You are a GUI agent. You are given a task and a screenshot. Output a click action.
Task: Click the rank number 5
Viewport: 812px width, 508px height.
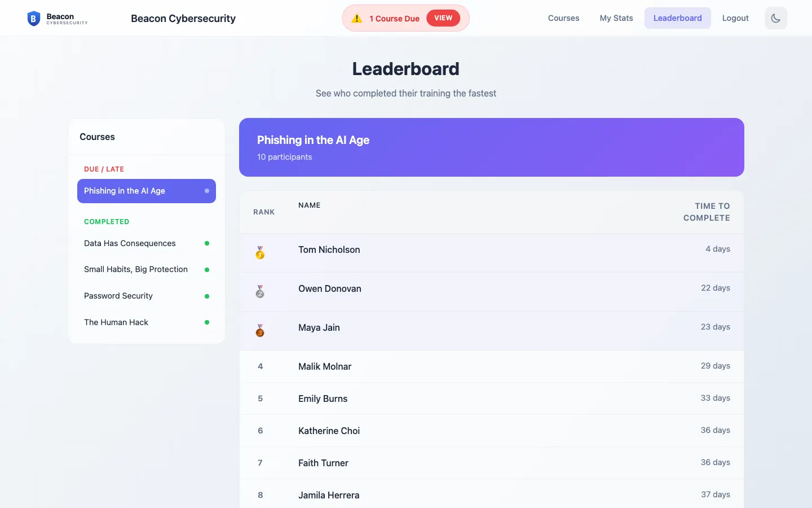(x=261, y=398)
